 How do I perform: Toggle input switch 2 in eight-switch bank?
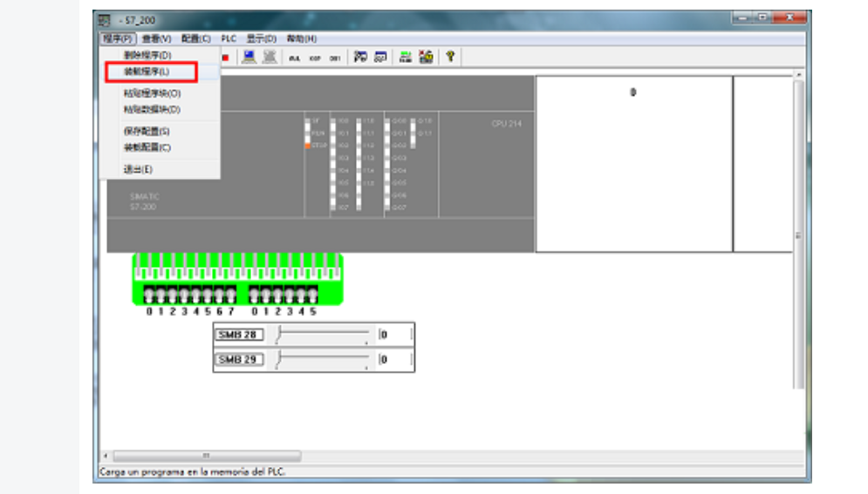(172, 294)
